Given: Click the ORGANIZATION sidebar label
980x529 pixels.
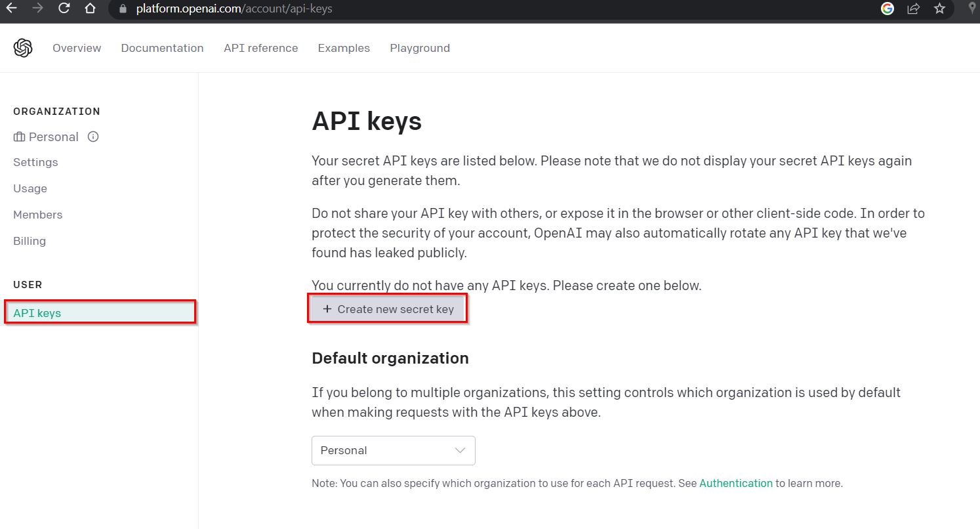Looking at the screenshot, I should (56, 112).
